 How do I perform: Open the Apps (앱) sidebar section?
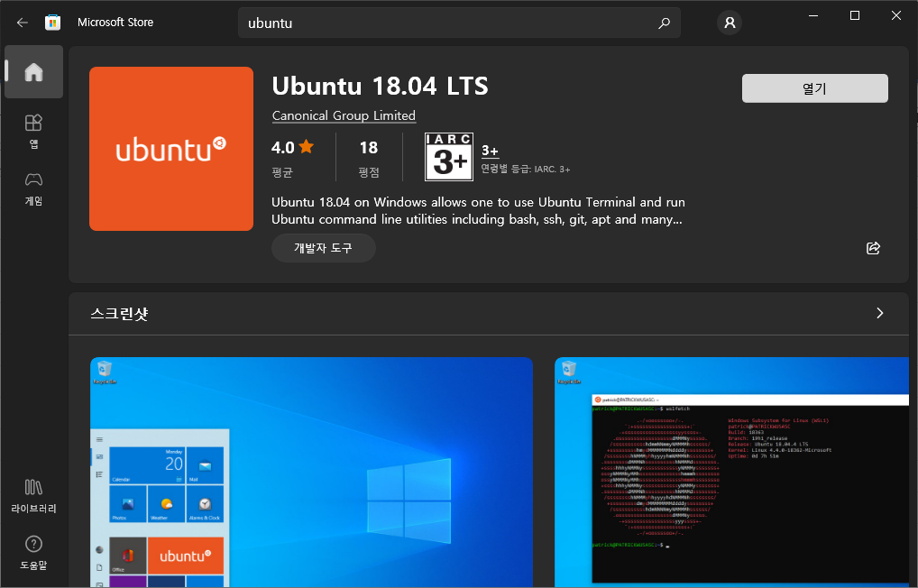point(34,132)
